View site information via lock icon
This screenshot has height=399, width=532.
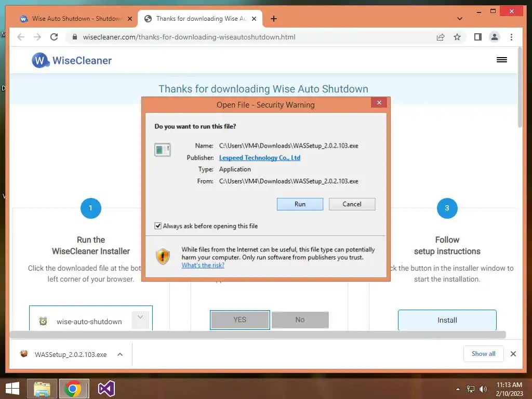coord(75,37)
